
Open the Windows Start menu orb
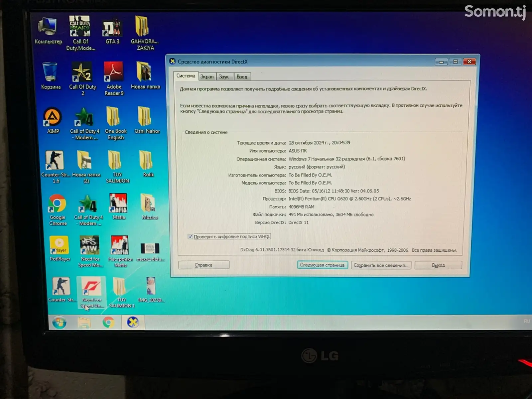[x=59, y=322]
